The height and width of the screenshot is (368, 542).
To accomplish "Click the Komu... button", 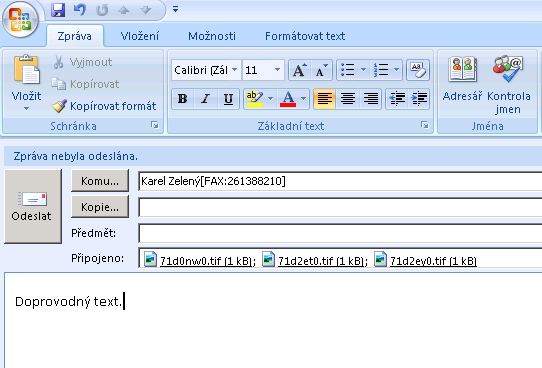I will 100,181.
